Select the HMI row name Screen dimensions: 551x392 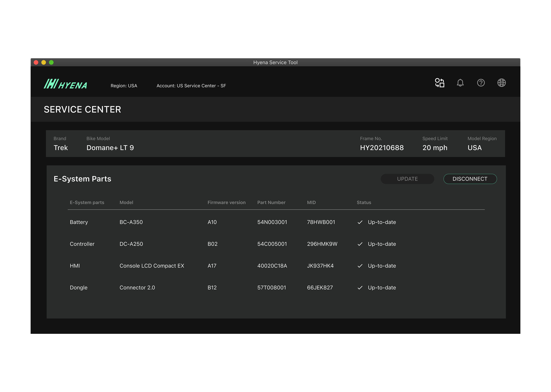tap(75, 266)
